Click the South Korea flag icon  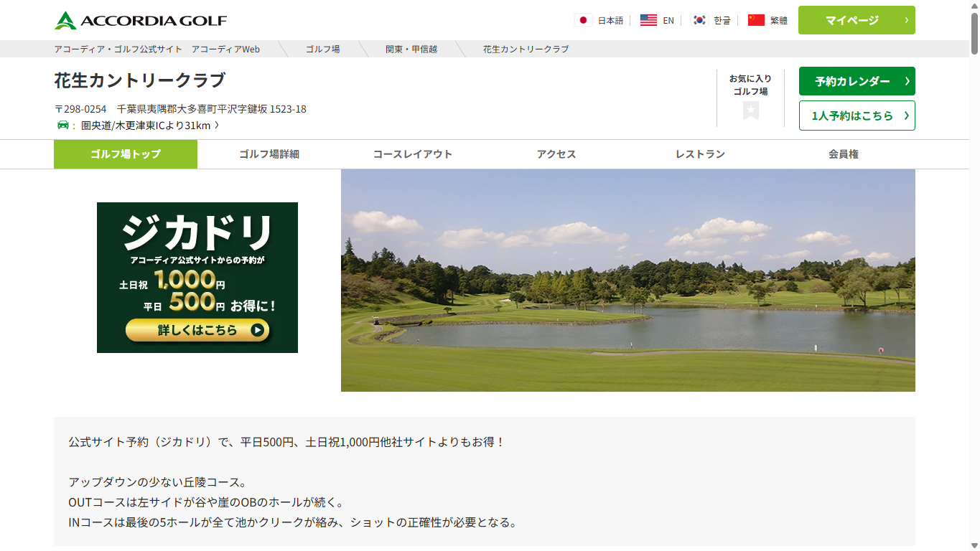pyautogui.click(x=699, y=20)
